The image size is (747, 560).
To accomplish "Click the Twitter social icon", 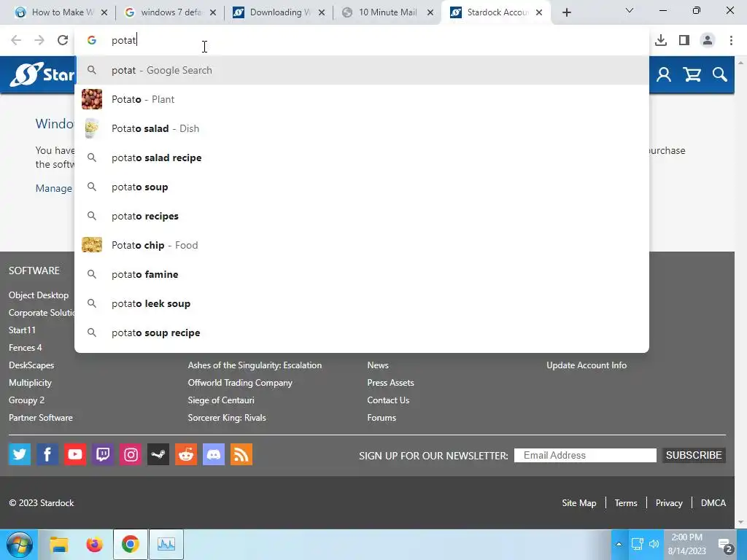I will coord(20,454).
